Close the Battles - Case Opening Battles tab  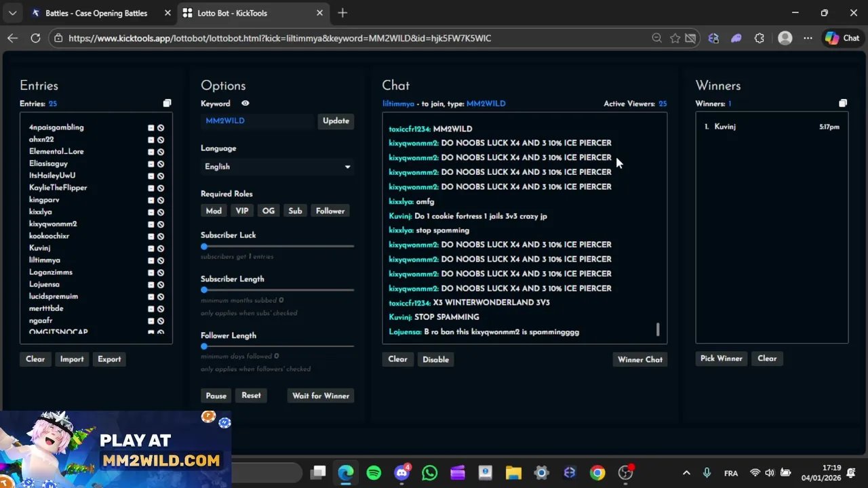(x=167, y=13)
